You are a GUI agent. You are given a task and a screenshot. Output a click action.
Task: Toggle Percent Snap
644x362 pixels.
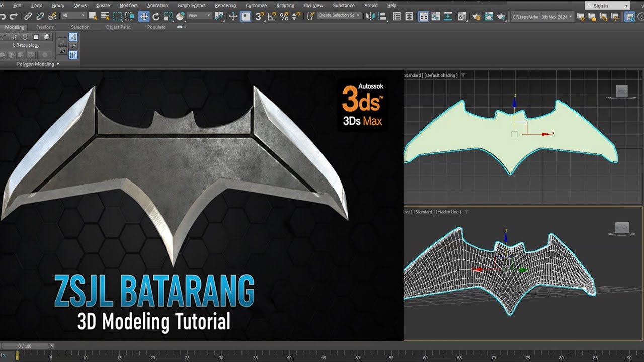[x=284, y=16]
